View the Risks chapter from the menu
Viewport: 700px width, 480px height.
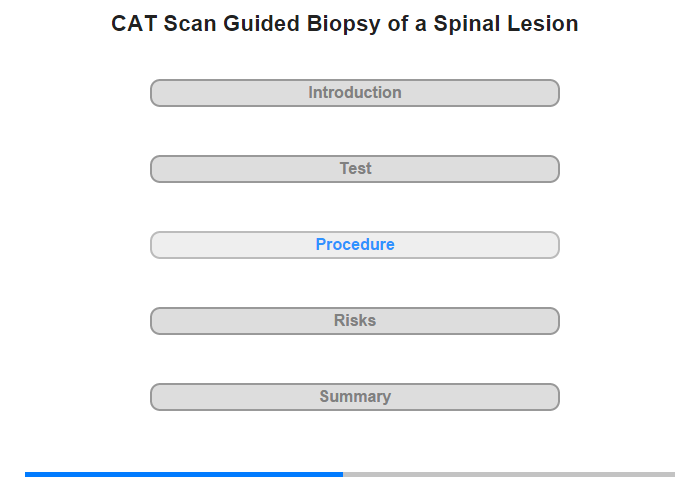pyautogui.click(x=355, y=321)
